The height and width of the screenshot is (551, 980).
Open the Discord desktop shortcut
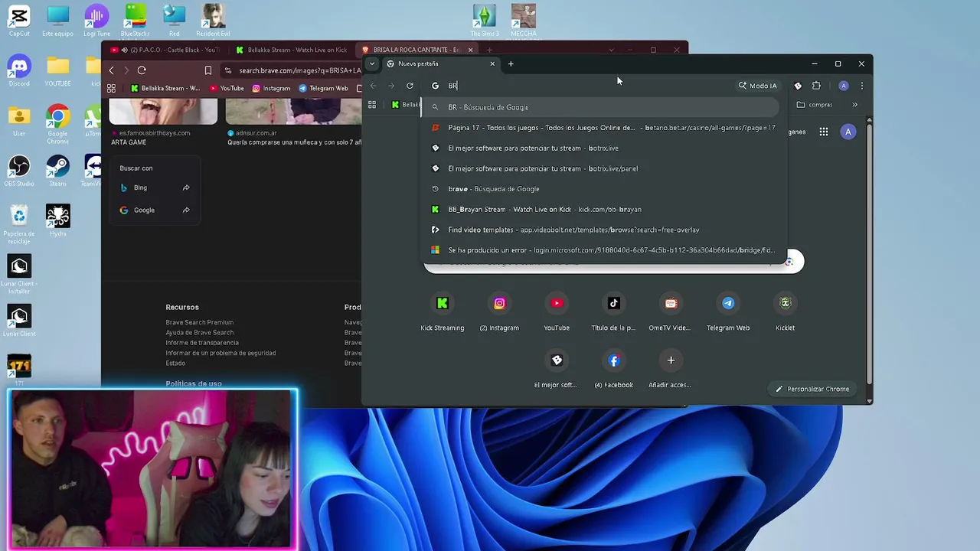(x=19, y=70)
